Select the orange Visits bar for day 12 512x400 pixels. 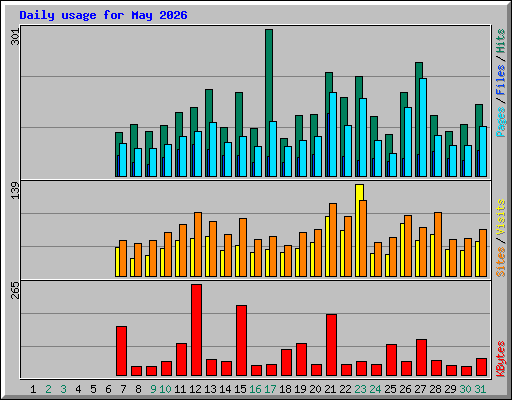[x=198, y=244]
